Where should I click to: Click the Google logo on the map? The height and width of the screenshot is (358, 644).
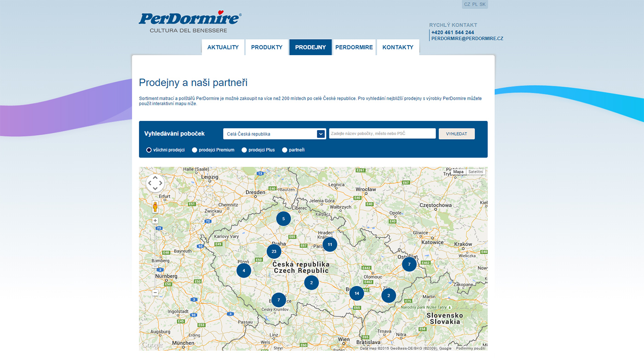[152, 345]
